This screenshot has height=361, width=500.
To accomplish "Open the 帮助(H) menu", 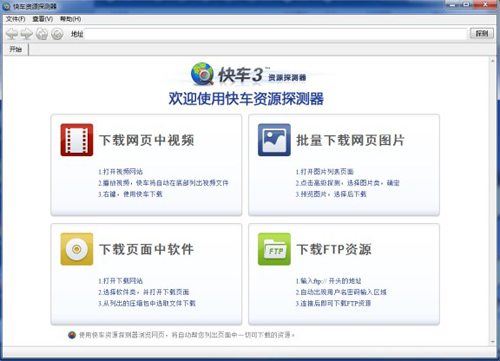I will click(70, 19).
